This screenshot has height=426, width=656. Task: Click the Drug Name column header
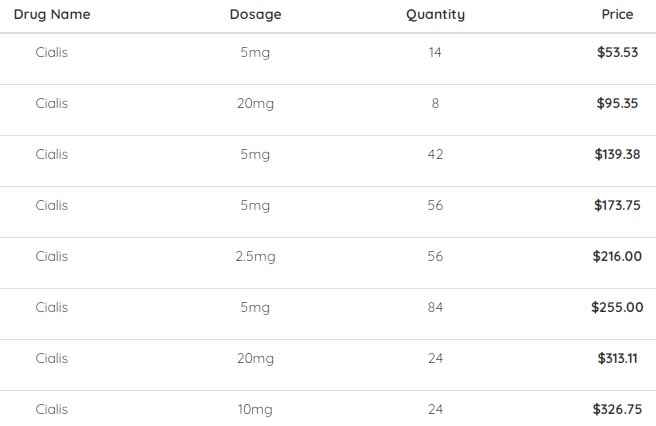click(52, 15)
